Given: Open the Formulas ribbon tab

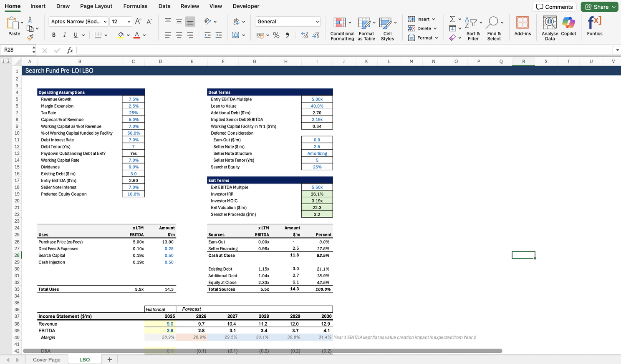Looking at the screenshot, I should coord(135,6).
